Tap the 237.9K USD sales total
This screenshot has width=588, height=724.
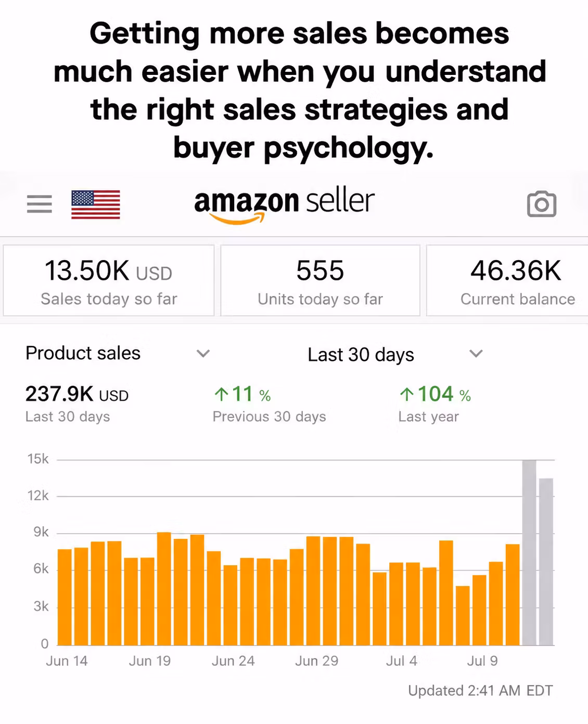coord(77,394)
